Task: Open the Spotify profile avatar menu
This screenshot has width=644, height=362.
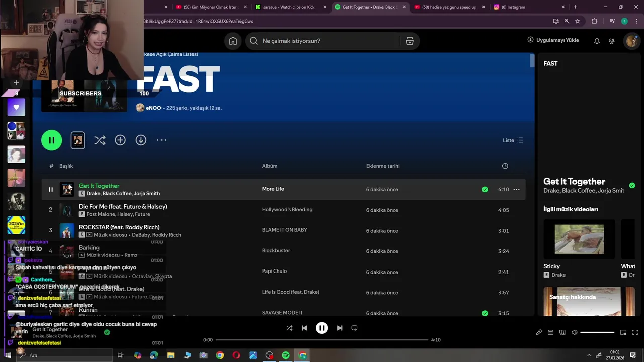Action: (631, 41)
